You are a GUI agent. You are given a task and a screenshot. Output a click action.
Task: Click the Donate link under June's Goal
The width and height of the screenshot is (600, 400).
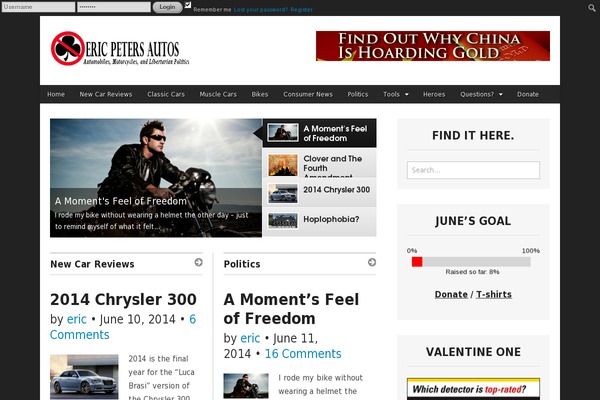[x=451, y=294]
